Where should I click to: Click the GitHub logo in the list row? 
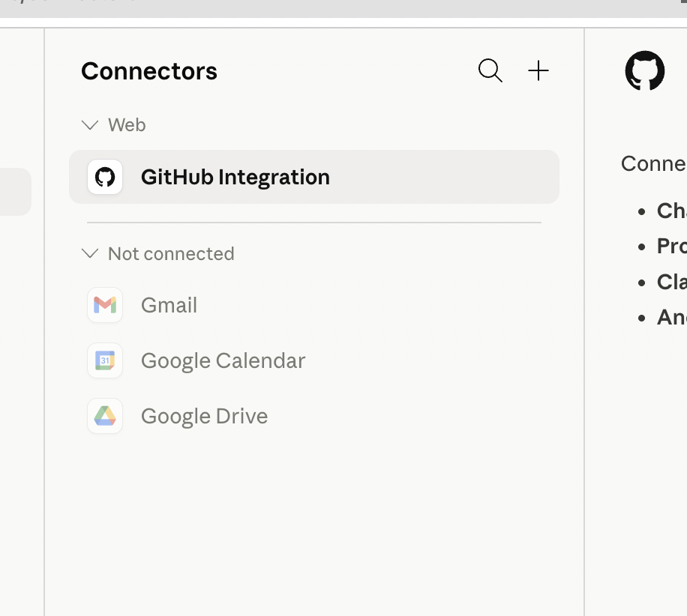105,177
